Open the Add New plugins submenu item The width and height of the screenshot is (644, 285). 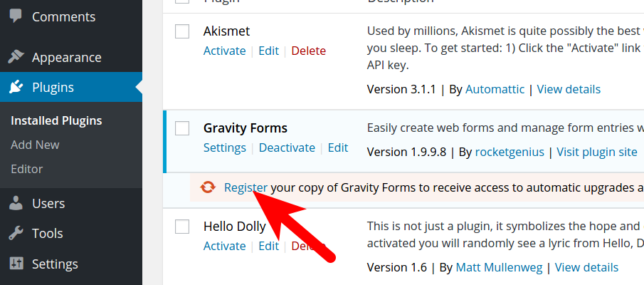[35, 145]
